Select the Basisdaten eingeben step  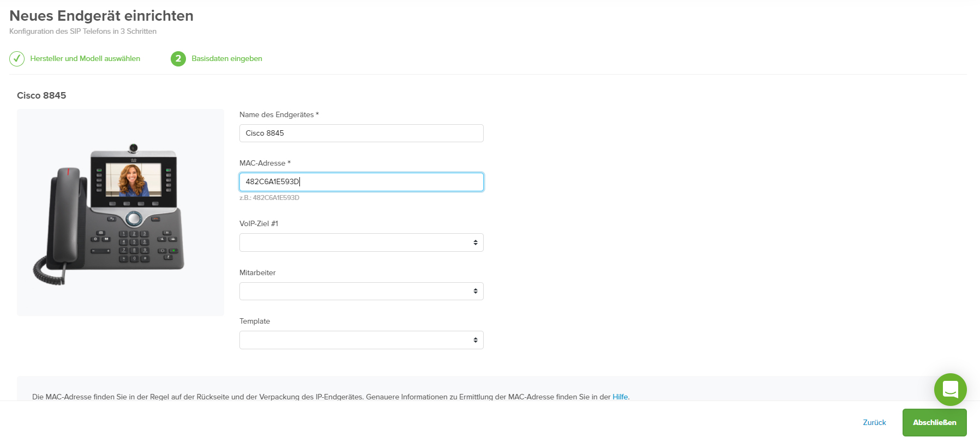point(227,58)
